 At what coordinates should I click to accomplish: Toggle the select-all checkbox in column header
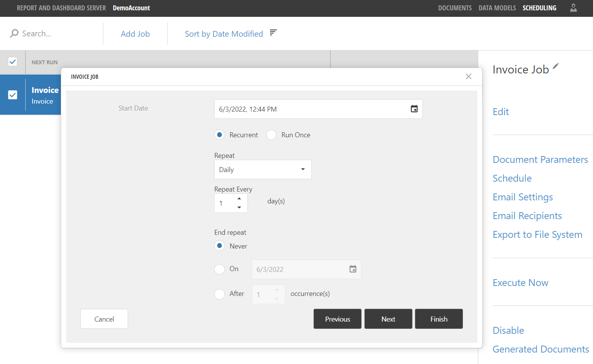(x=13, y=62)
